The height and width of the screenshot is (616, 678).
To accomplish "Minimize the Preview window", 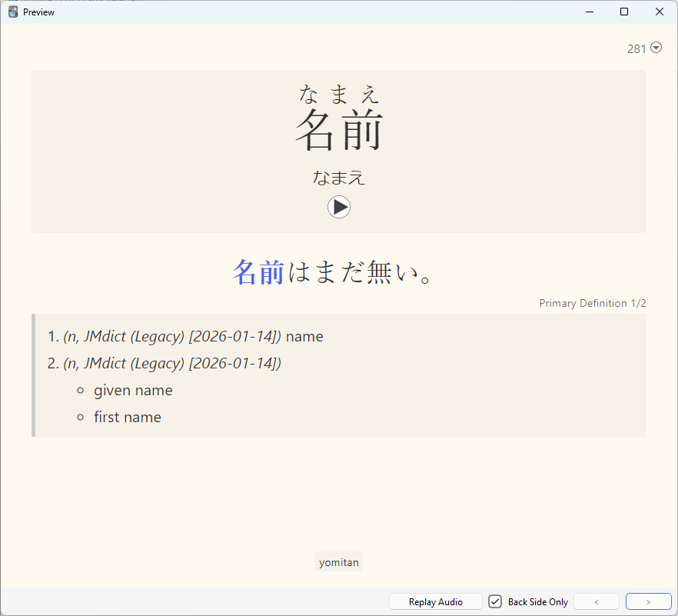I will point(590,12).
